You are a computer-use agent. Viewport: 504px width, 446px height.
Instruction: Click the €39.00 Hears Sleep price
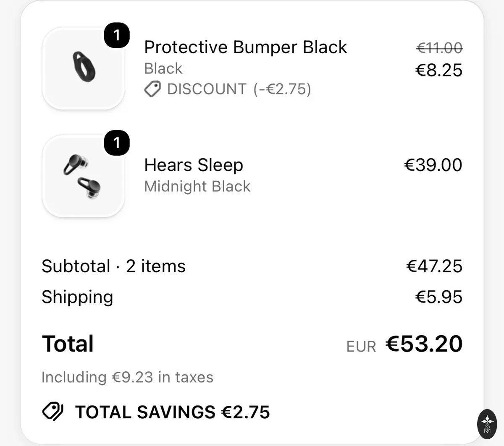coord(433,165)
